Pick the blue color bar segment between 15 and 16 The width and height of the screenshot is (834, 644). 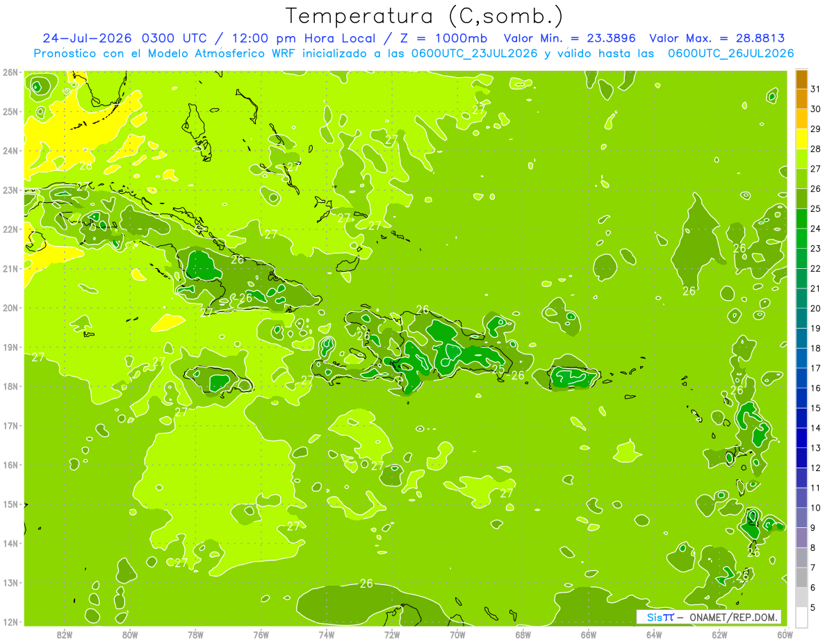[801, 398]
